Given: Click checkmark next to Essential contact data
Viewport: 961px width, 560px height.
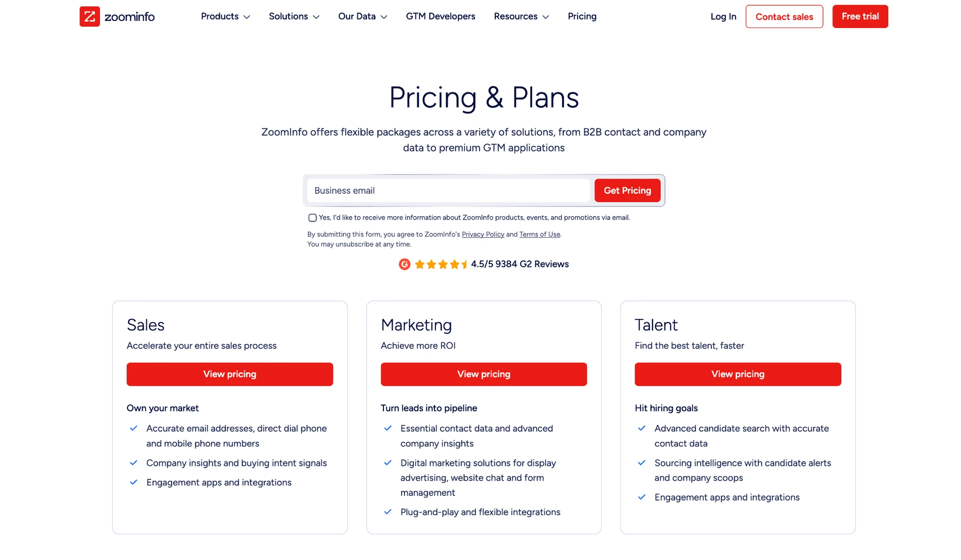Looking at the screenshot, I should 388,428.
